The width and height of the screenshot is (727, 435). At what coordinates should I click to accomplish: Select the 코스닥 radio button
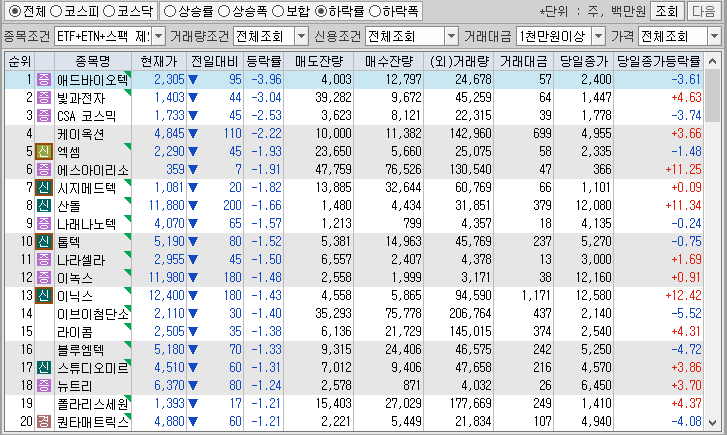pos(108,11)
